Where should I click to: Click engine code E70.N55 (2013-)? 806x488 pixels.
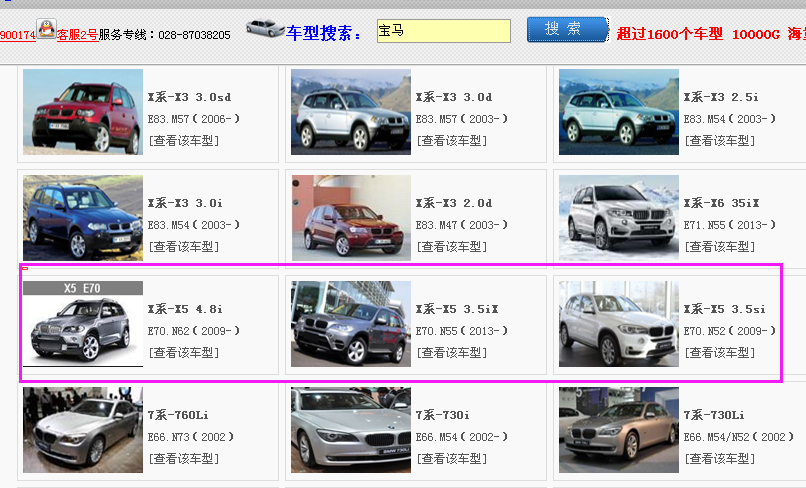[462, 331]
